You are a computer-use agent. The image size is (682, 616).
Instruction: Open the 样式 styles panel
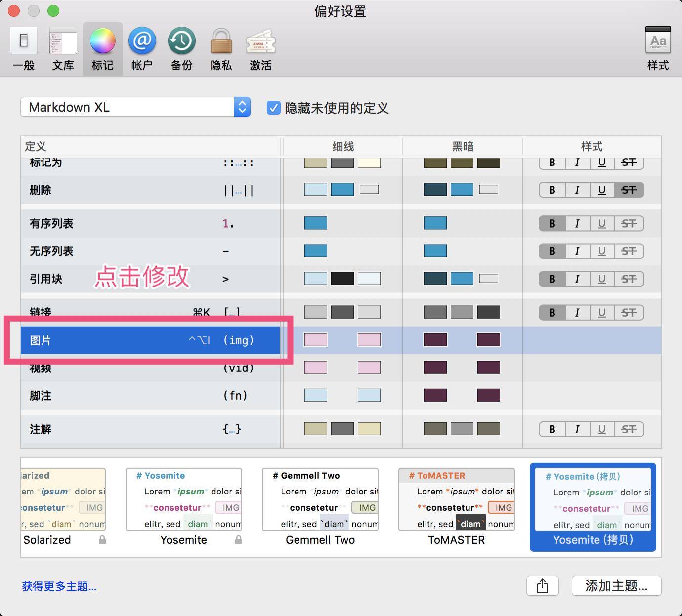click(658, 49)
